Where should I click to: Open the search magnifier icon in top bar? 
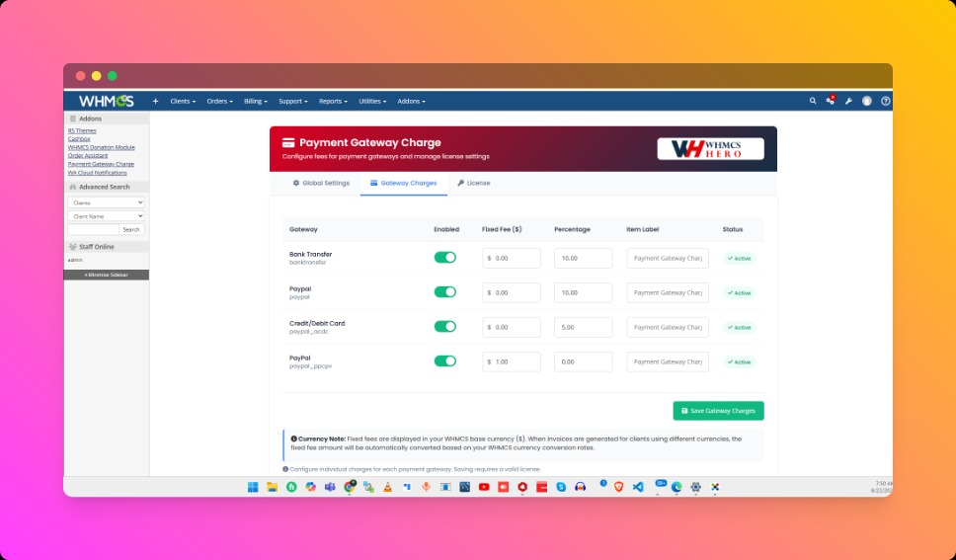pos(813,101)
